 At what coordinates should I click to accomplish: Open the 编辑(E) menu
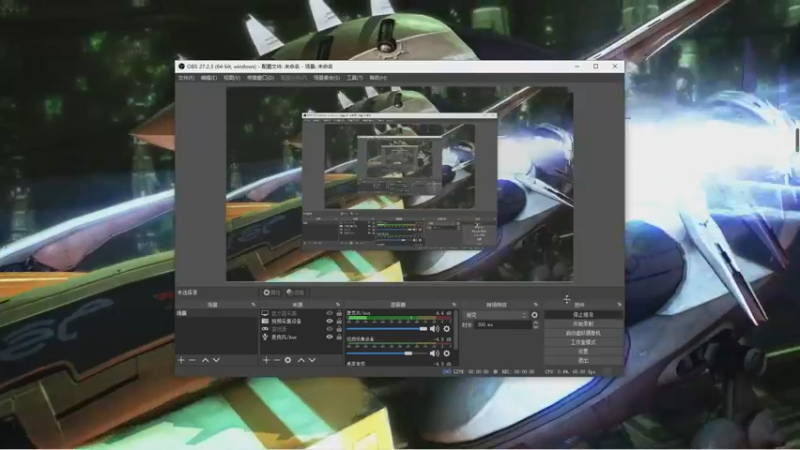click(209, 78)
